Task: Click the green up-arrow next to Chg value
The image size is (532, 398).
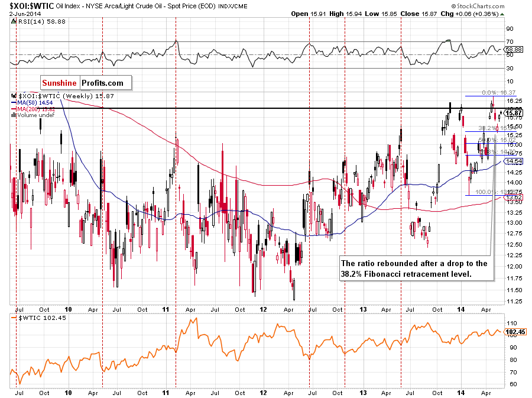Action: [x=502, y=14]
